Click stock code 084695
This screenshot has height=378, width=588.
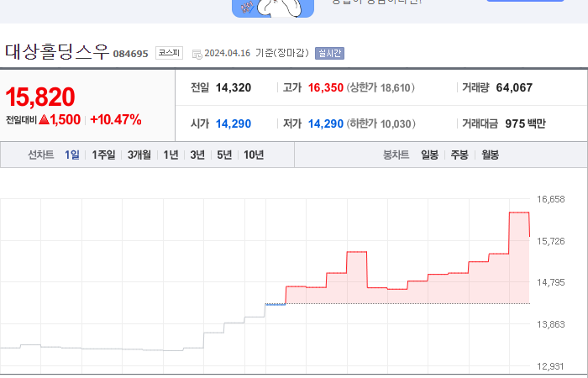pyautogui.click(x=131, y=54)
